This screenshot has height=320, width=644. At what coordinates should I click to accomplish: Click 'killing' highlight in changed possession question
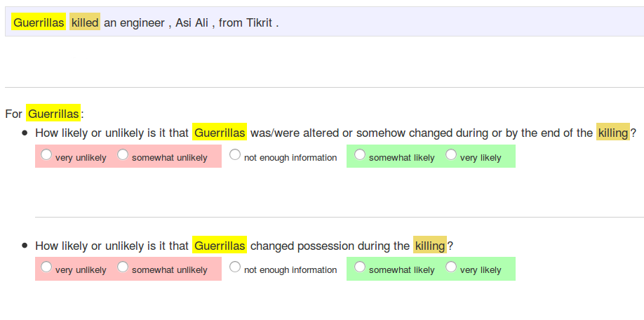click(x=429, y=246)
